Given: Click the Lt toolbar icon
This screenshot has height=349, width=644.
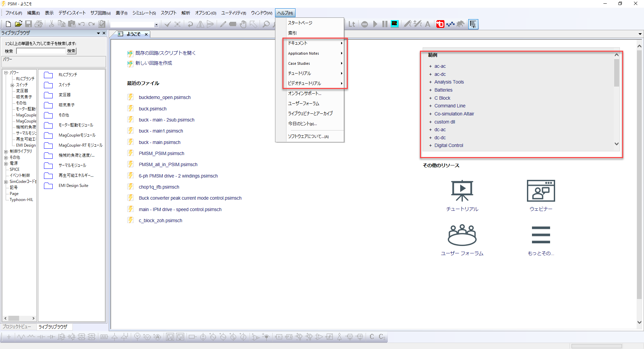Looking at the screenshot, I should [x=352, y=24].
